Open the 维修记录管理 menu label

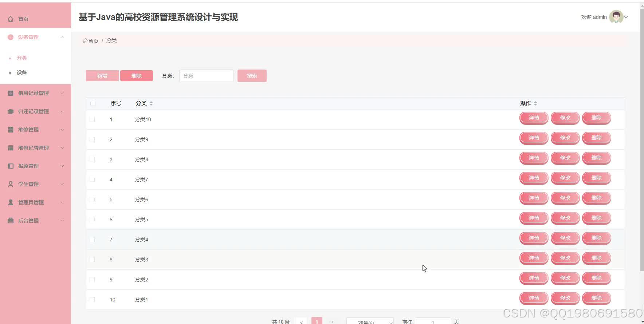click(x=34, y=148)
